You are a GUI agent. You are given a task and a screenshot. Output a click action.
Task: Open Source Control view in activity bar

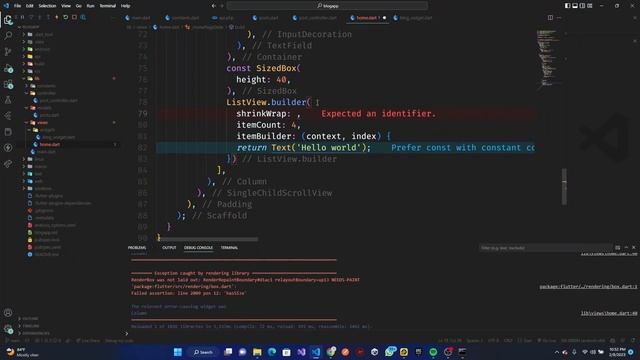(8, 52)
